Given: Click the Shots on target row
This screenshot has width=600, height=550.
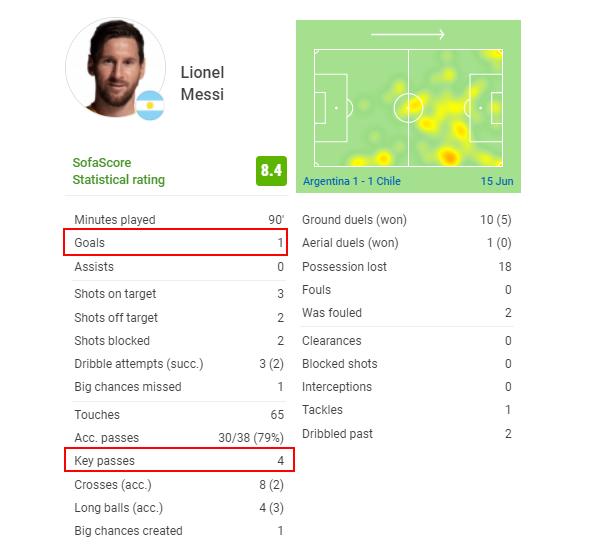Looking at the screenshot, I should pos(179,294).
